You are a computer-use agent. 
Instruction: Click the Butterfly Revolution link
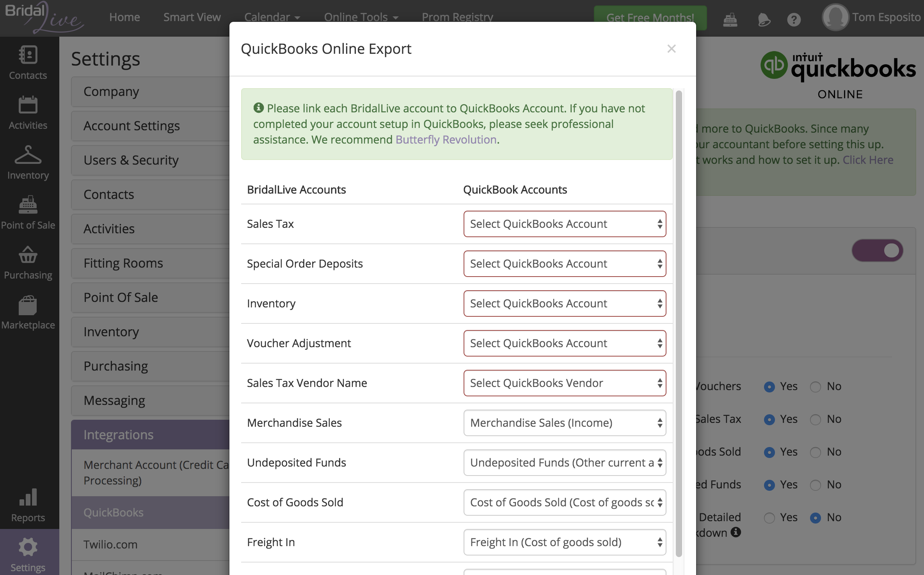(446, 140)
